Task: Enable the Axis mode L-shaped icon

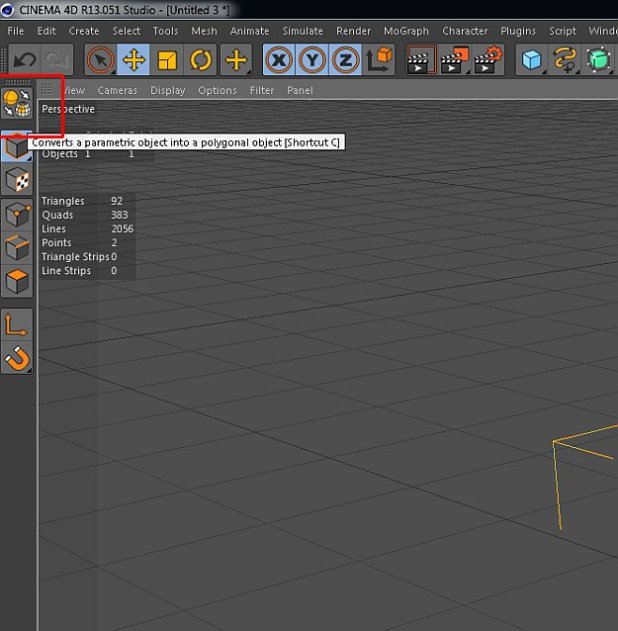Action: pyautogui.click(x=17, y=325)
